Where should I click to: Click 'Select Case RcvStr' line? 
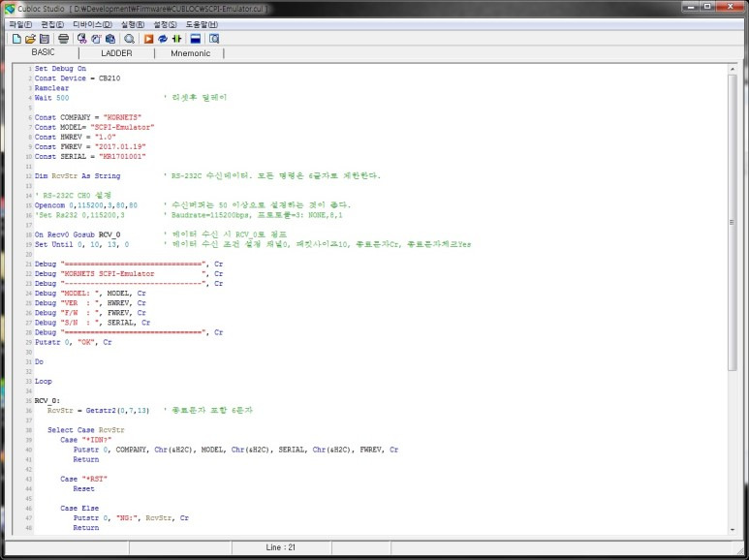coord(86,430)
